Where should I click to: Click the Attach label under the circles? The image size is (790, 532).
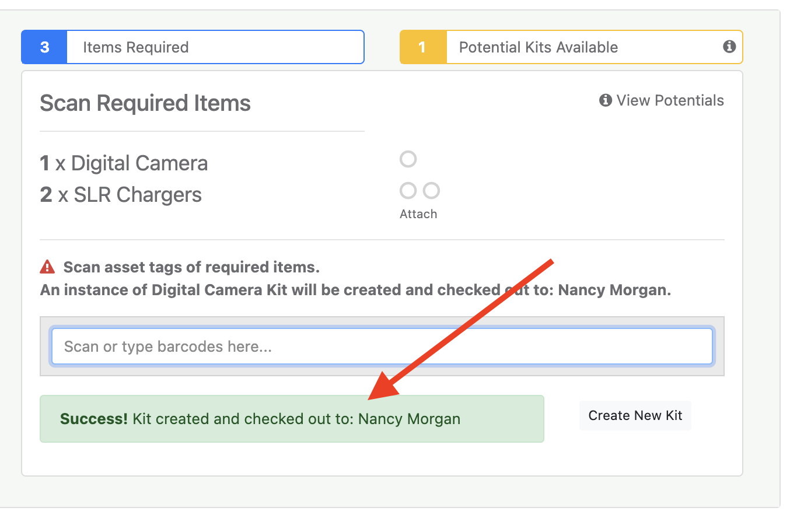tap(418, 213)
